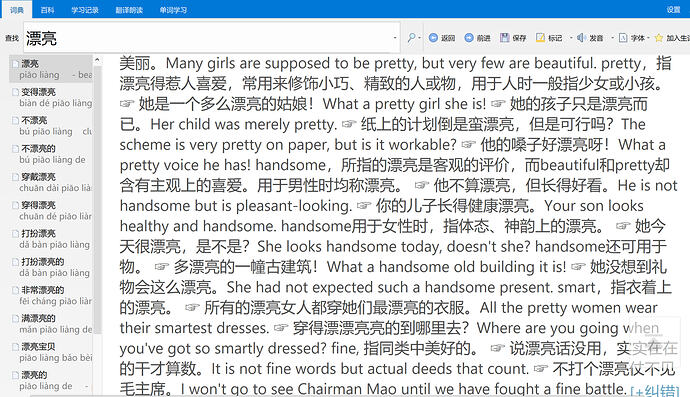
Task: Click the 返回 back arrow button
Action: [x=442, y=38]
